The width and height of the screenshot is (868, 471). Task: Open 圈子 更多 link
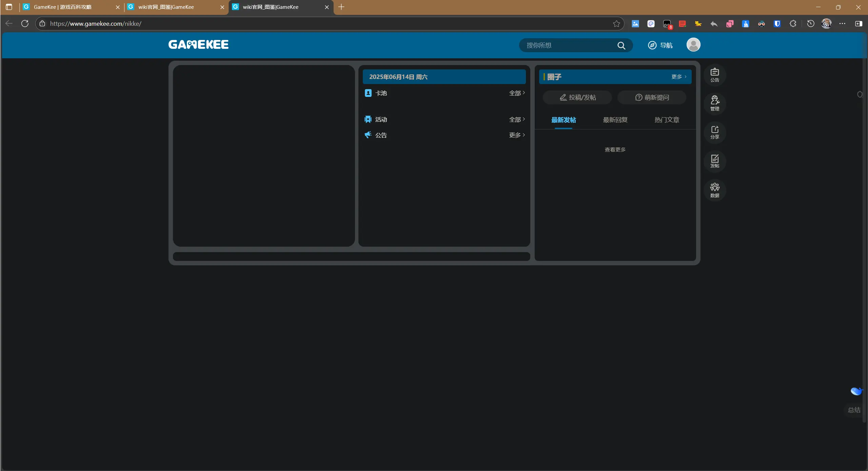click(678, 77)
